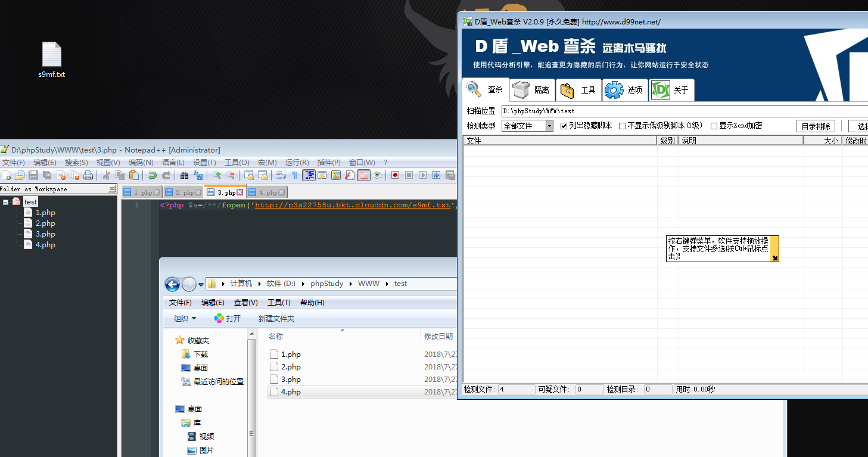This screenshot has height=457, width=868.
Task: Click the 打开 button in Explorer toolbar
Action: pos(228,319)
